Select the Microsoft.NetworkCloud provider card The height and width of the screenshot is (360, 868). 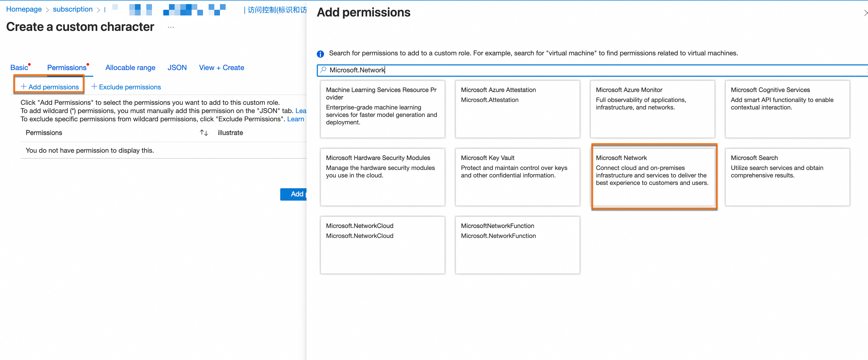click(382, 245)
